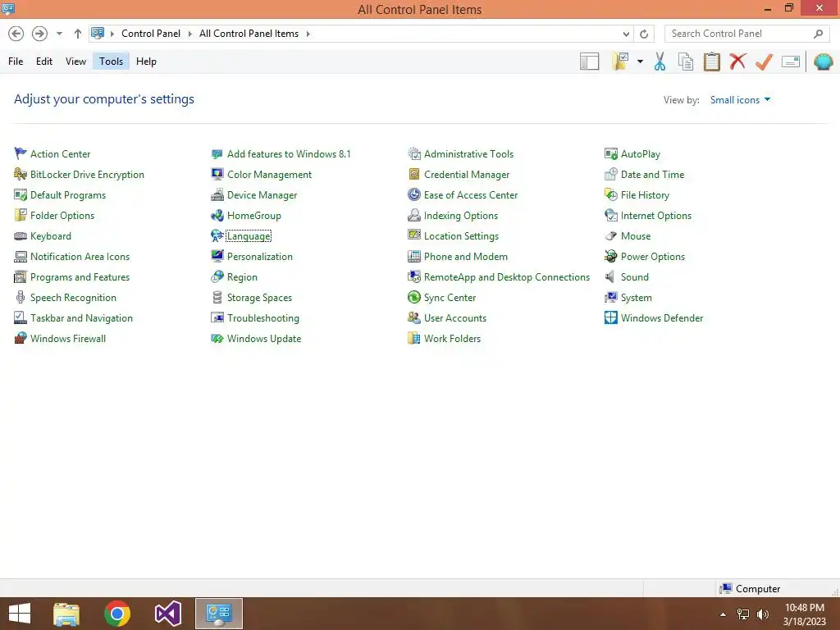This screenshot has height=630, width=840.
Task: Click the User Accounts icon
Action: point(414,317)
